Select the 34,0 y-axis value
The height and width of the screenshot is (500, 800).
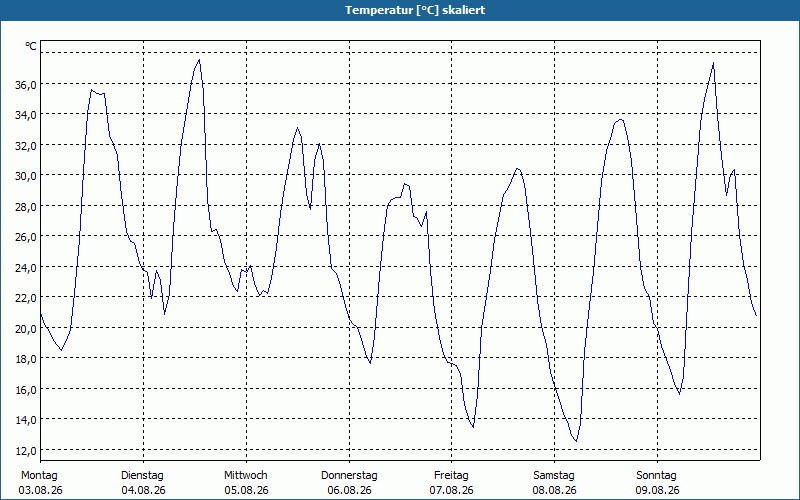pyautogui.click(x=26, y=115)
